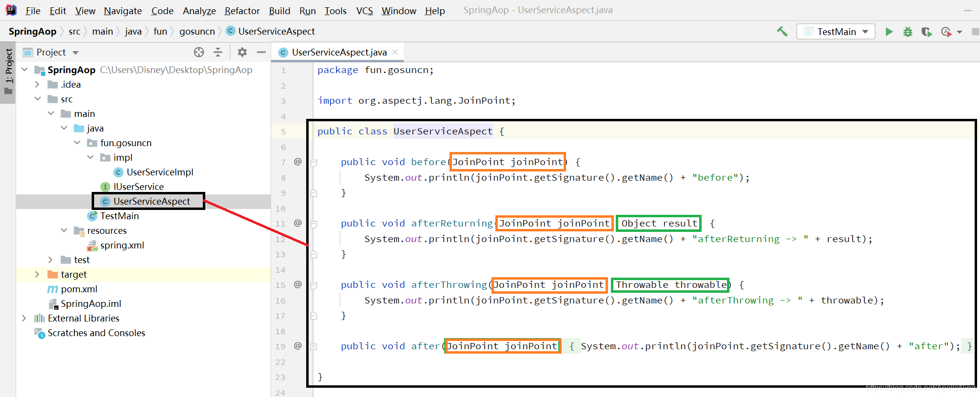The width and height of the screenshot is (980, 397).
Task: Hide the Project tool window
Action: (x=261, y=52)
